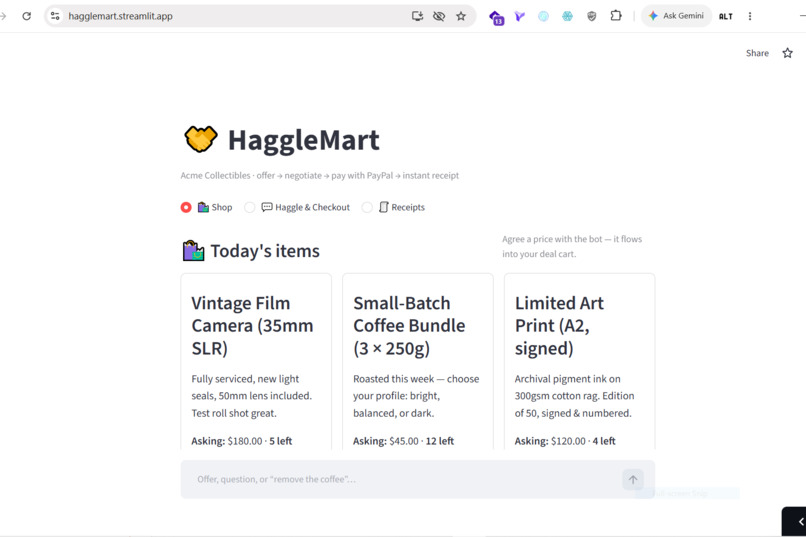806x537 pixels.
Task: Select the Receipts radio option
Action: 367,207
